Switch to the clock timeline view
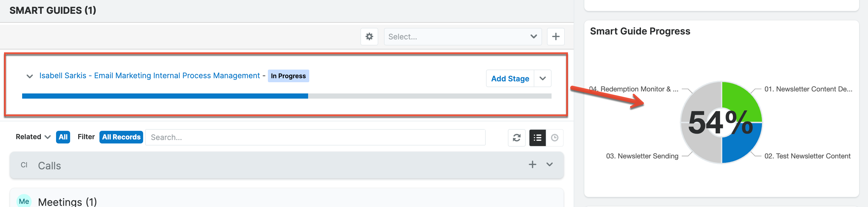Image resolution: width=868 pixels, height=207 pixels. click(x=555, y=137)
